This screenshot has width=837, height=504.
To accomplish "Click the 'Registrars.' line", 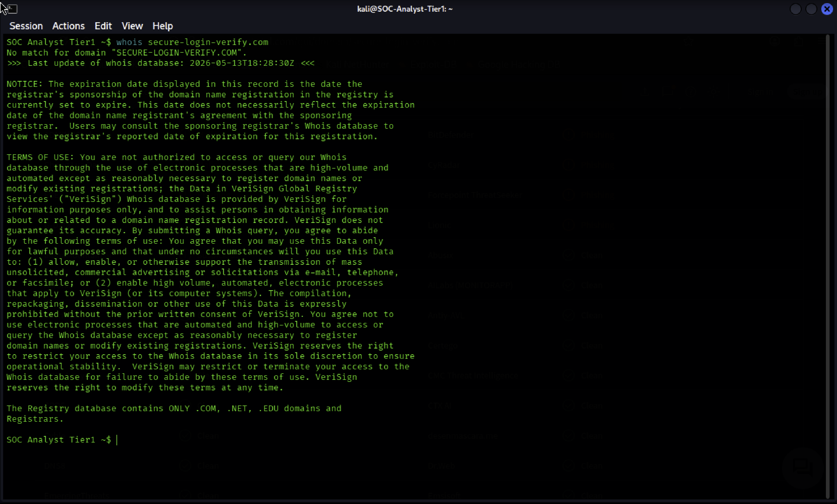I will click(35, 419).
